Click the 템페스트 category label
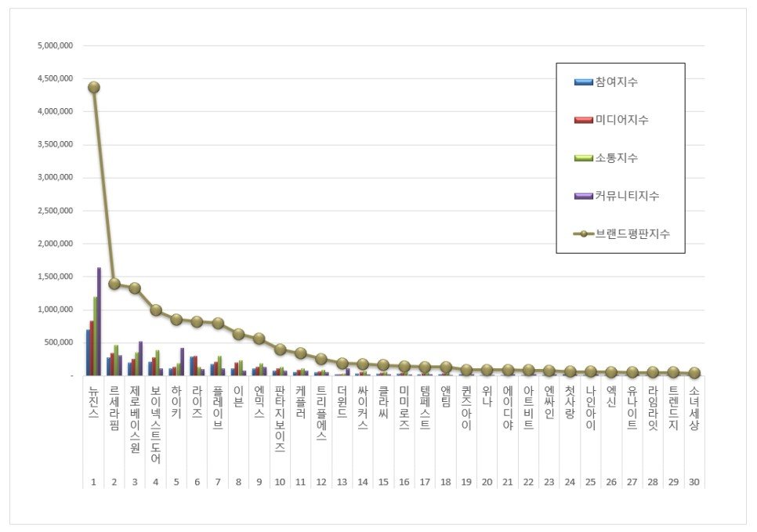The height and width of the screenshot is (532, 757). [x=425, y=407]
